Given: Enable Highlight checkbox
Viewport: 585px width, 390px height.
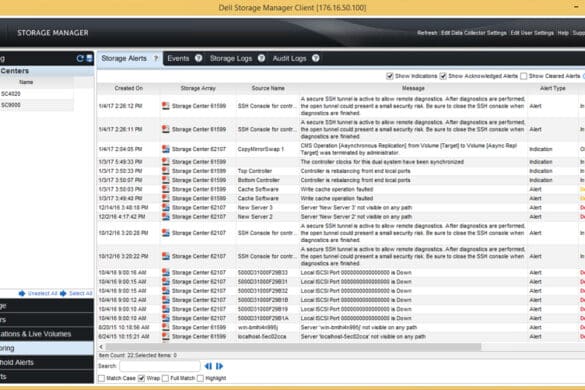Looking at the screenshot, I should 200,378.
